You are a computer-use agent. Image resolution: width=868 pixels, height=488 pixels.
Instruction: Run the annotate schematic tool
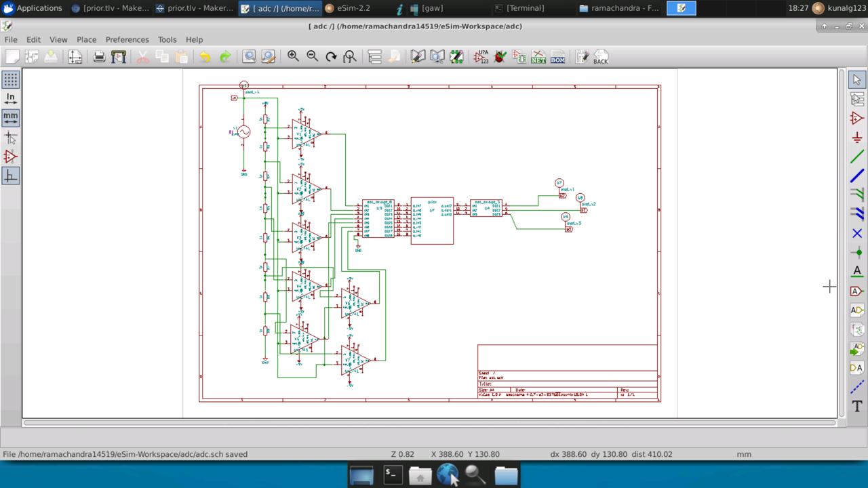tap(481, 58)
